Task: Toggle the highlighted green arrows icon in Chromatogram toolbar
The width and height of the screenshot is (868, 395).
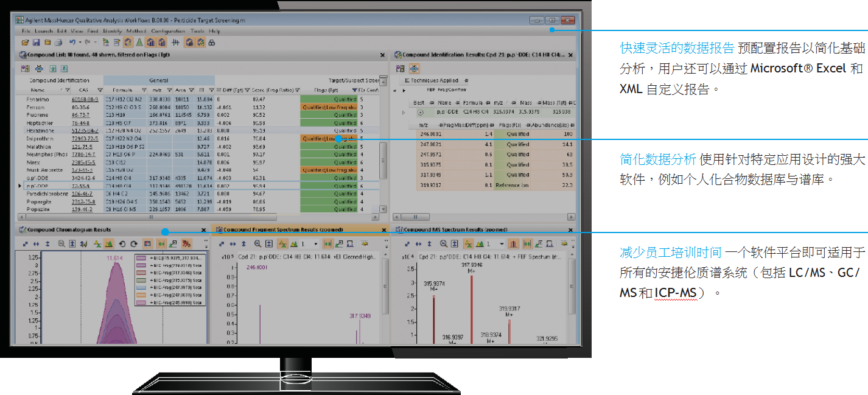Action: pyautogui.click(x=161, y=243)
